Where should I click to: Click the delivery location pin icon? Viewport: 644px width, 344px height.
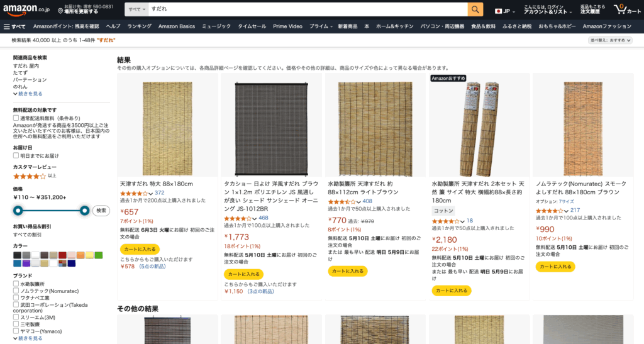60,10
